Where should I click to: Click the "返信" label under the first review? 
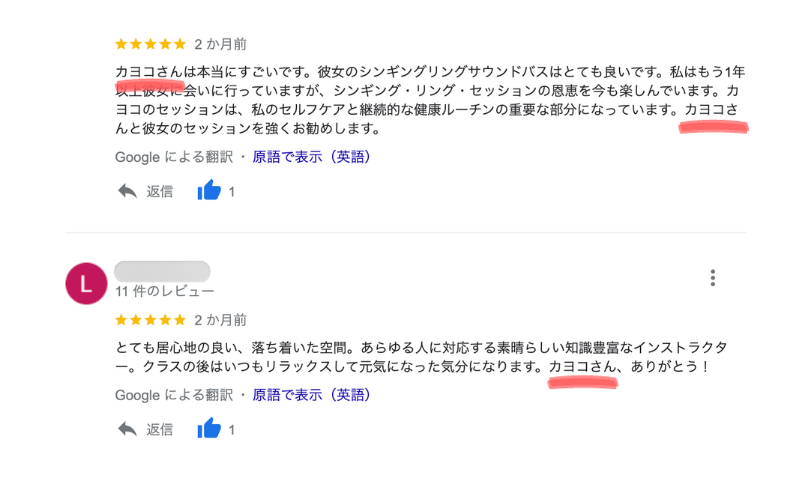(160, 191)
